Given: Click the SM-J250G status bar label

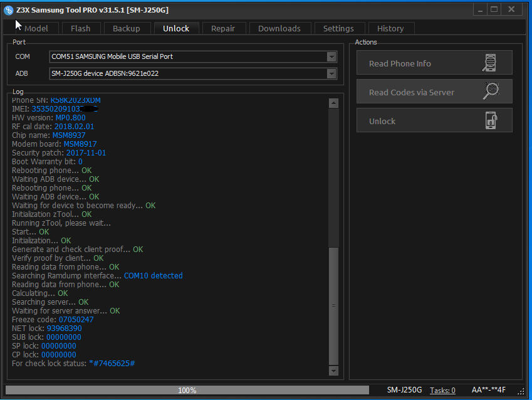Looking at the screenshot, I should tap(404, 390).
